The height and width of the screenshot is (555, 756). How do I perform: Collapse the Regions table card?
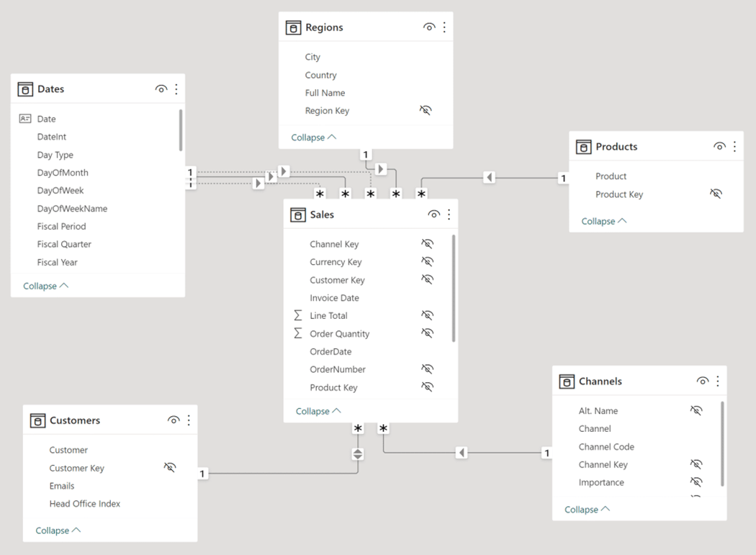314,137
